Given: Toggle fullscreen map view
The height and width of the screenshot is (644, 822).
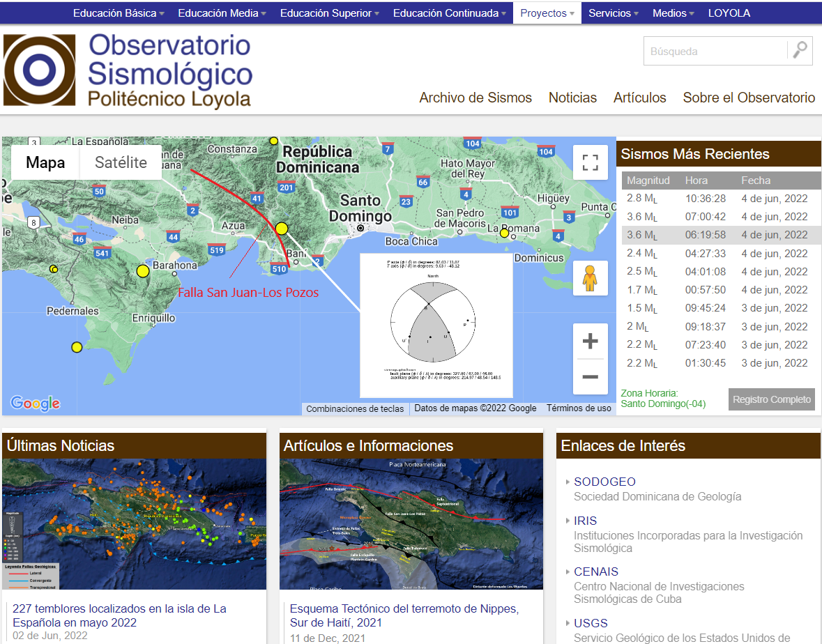Looking at the screenshot, I should [590, 163].
